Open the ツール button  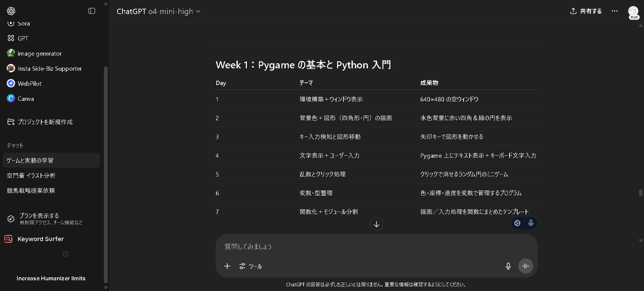click(251, 266)
